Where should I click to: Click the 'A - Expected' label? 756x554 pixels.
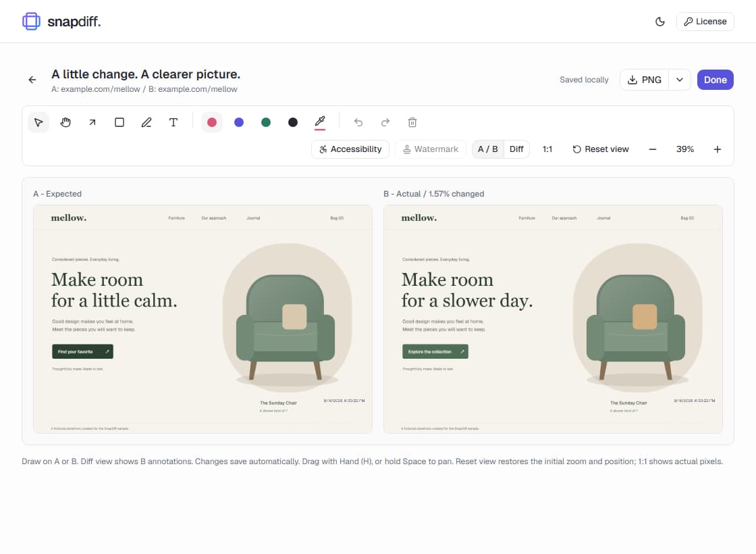pyautogui.click(x=57, y=193)
